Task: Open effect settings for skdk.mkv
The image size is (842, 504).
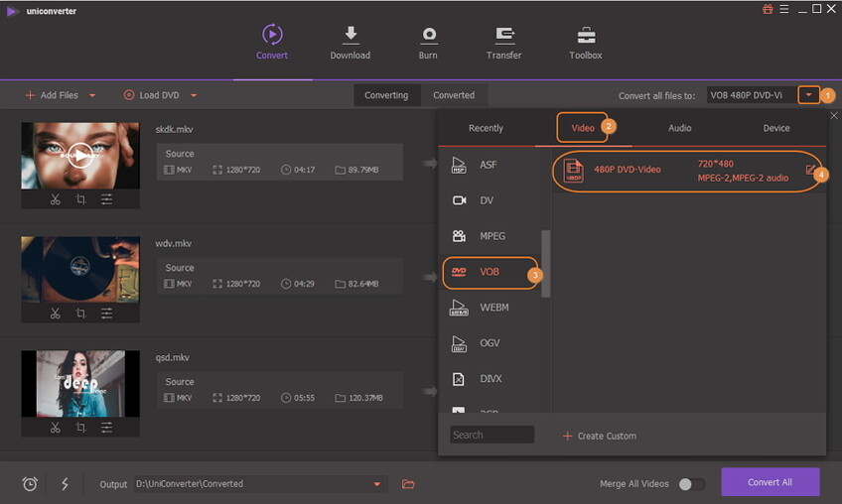Action: click(106, 199)
